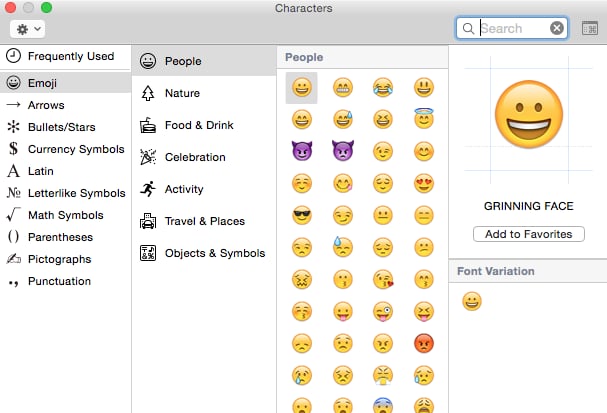Choose the Food & Drink subcategory
Image resolution: width=607 pixels, height=413 pixels.
[x=204, y=125]
